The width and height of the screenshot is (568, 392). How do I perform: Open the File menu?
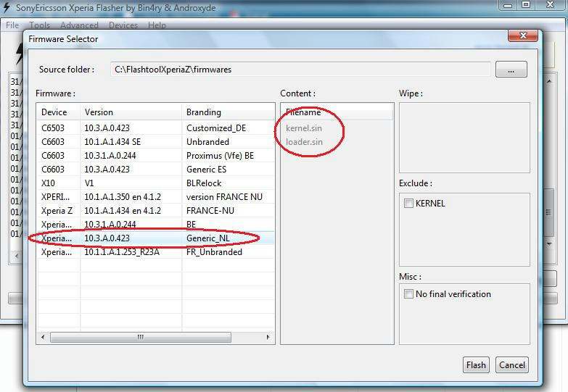tap(12, 25)
